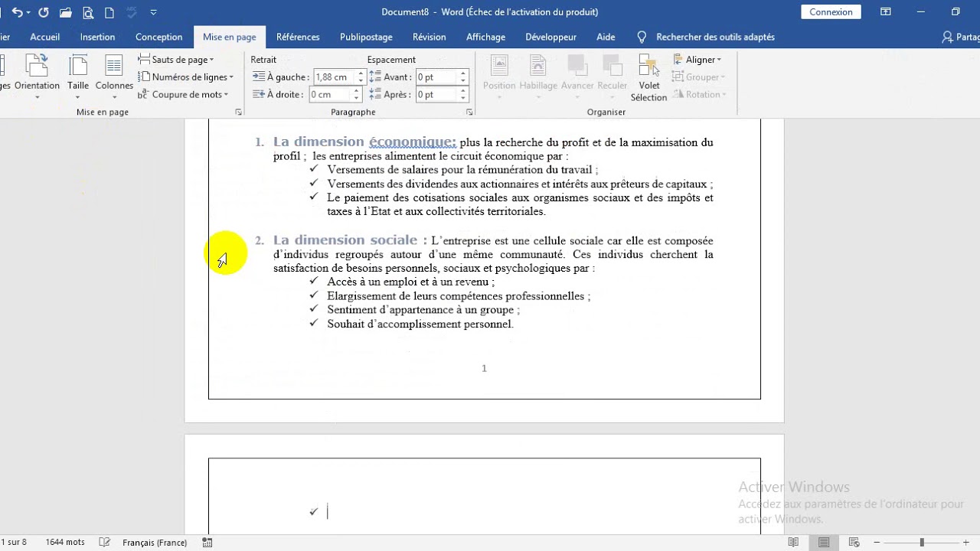The width and height of the screenshot is (980, 551).
Task: Open the Orientation page menu
Action: (x=37, y=75)
